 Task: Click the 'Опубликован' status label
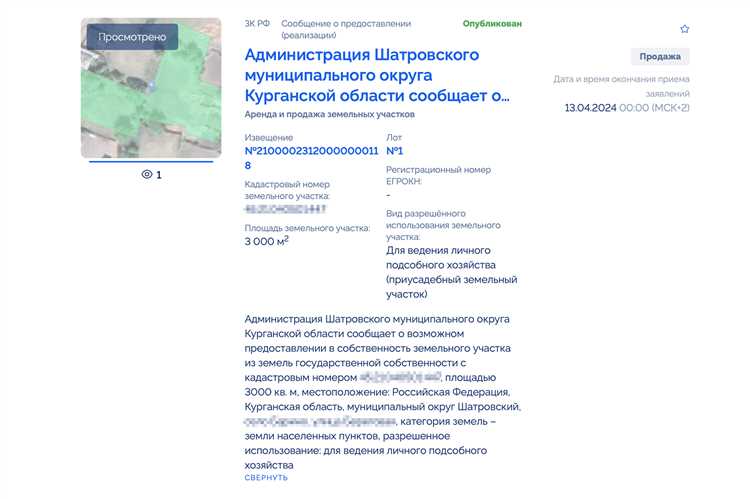[492, 23]
